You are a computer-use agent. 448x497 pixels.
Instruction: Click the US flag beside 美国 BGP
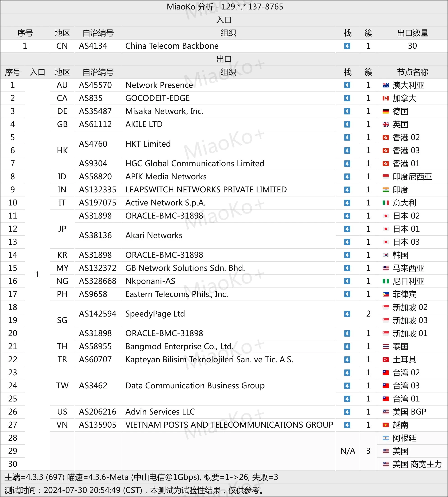click(386, 412)
